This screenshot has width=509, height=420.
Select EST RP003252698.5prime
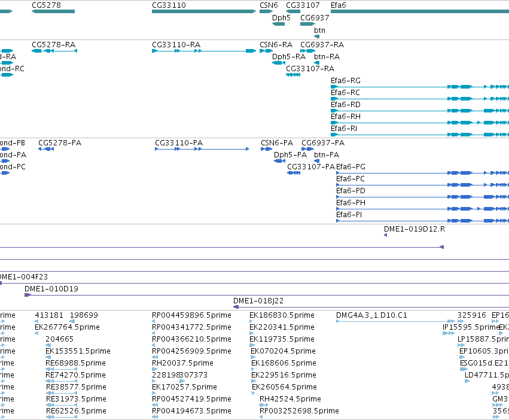tap(261, 417)
